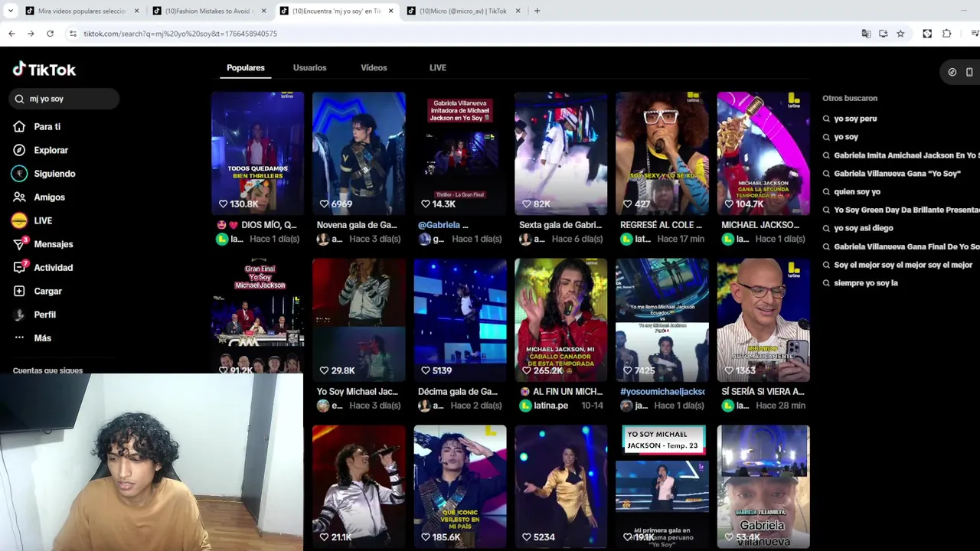This screenshot has height=551, width=980.
Task: Bookmark this page with star icon
Action: [x=900, y=34]
